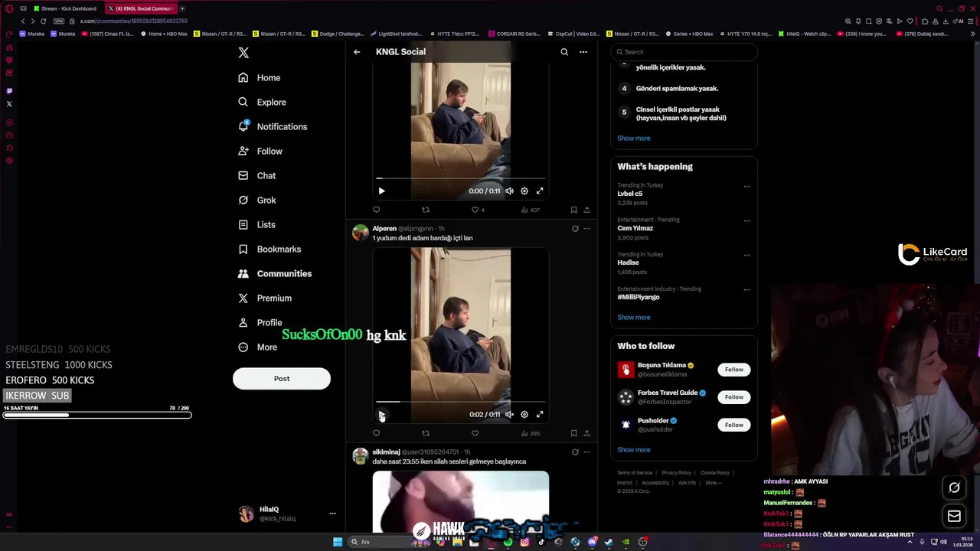Show more trends under What's happening
Screen dimensions: 980x551
pos(634,318)
